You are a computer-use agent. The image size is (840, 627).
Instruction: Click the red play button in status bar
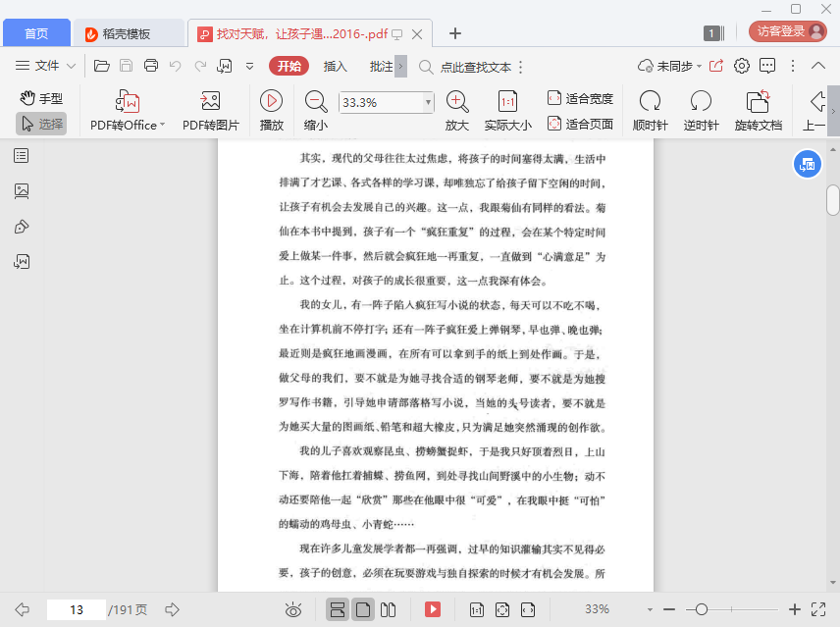433,609
